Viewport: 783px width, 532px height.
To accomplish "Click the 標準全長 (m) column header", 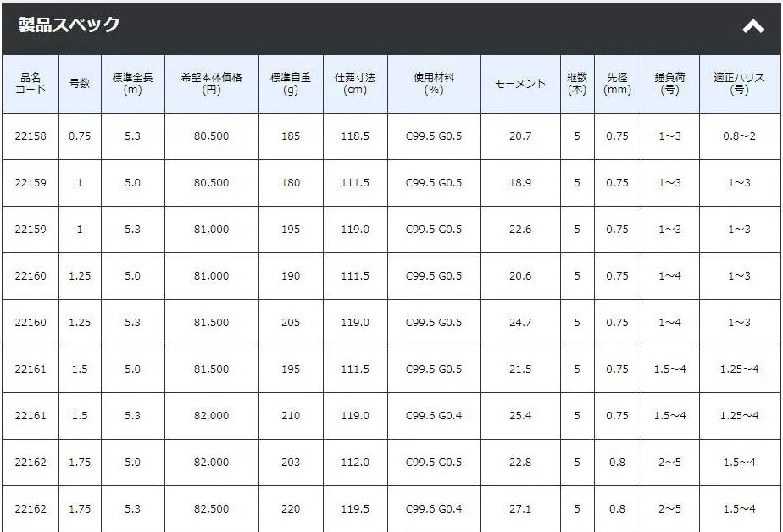I will [x=132, y=83].
